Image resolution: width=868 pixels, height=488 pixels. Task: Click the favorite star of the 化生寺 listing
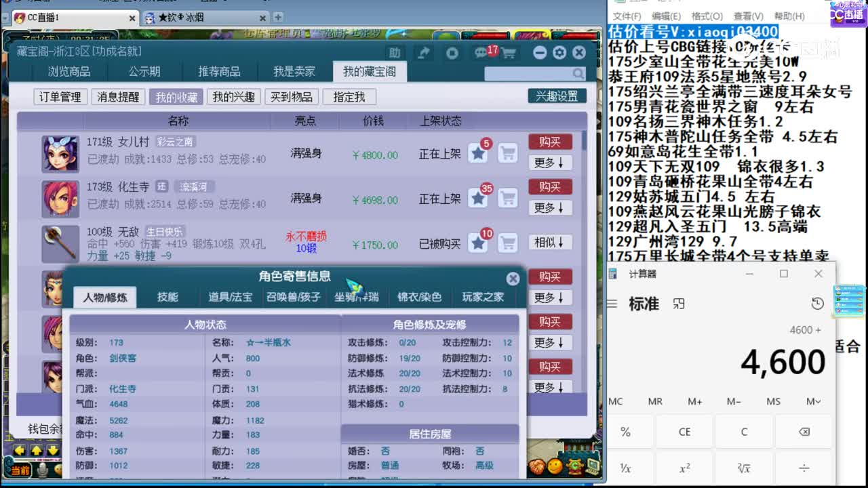479,199
